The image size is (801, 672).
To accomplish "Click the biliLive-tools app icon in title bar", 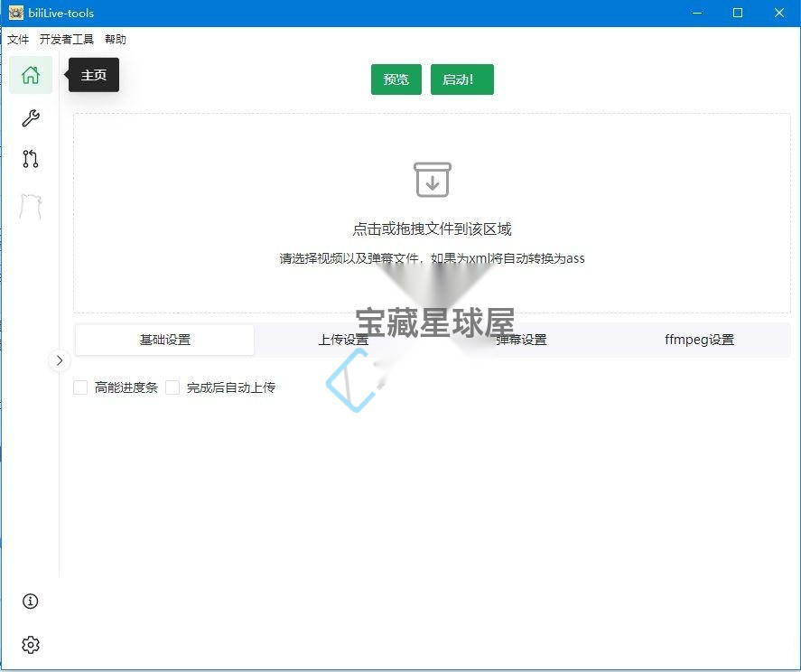I will click(x=16, y=13).
